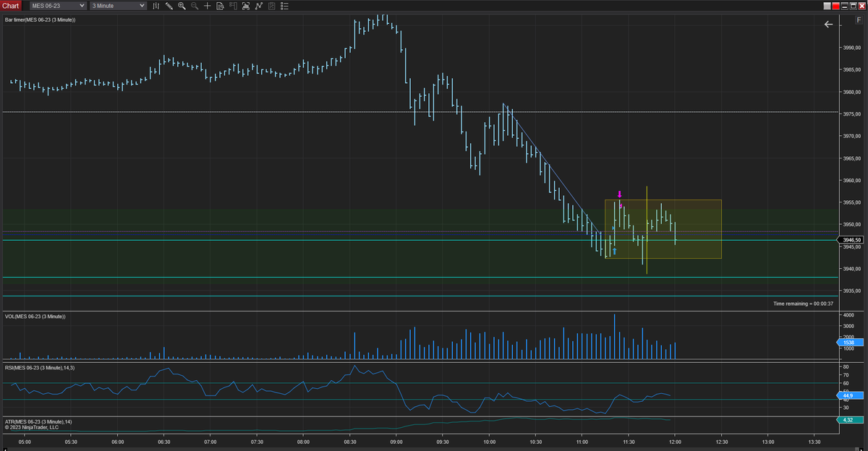The width and height of the screenshot is (868, 451).
Task: Select the ATR(MES 06-23 (3 Minute),14) label
Action: click(38, 421)
